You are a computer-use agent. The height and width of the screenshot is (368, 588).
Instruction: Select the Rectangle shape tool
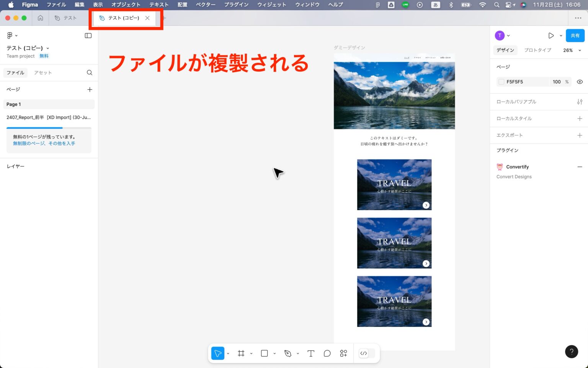264,353
